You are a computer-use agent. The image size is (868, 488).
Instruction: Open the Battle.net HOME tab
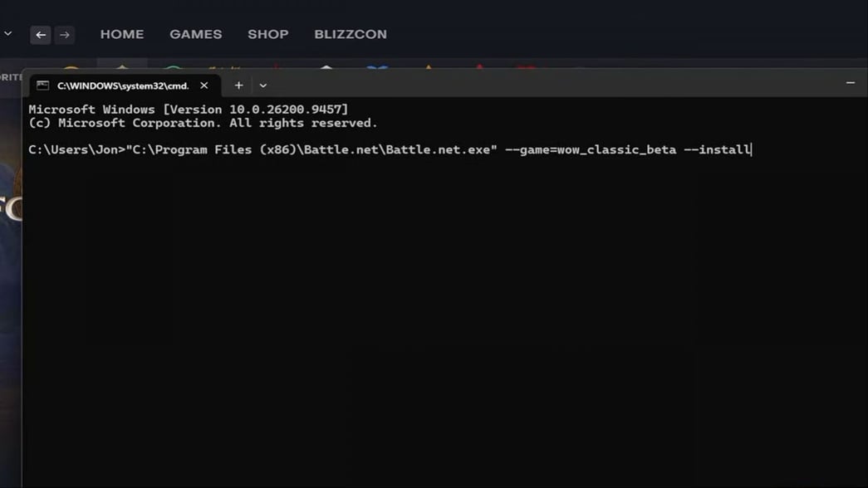(x=122, y=34)
